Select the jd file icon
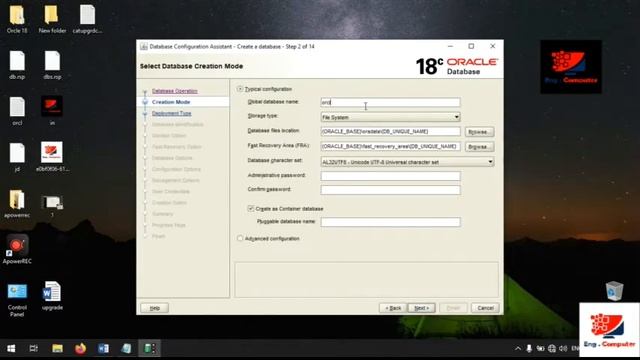The width and height of the screenshot is (640, 360). pos(17,153)
